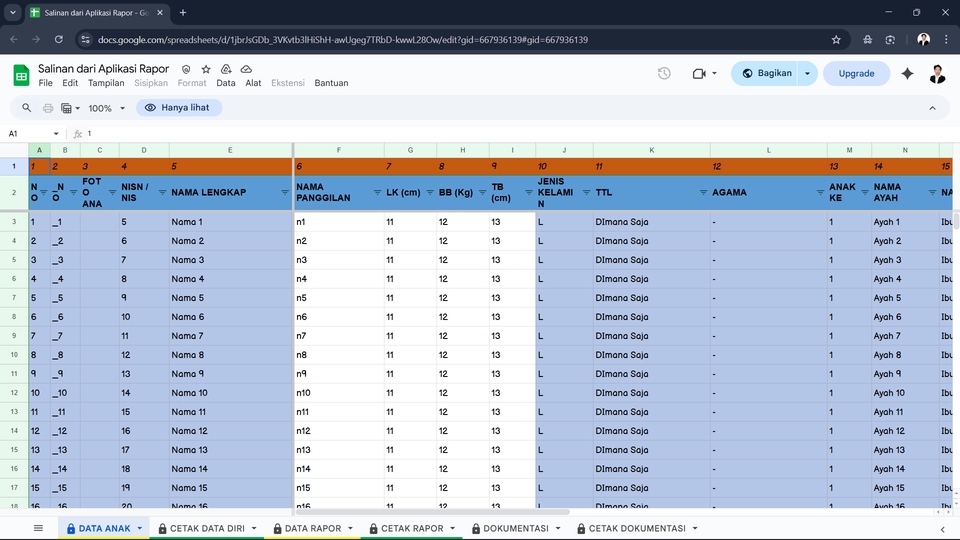Open the Edit menu
The width and height of the screenshot is (960, 540).
point(70,83)
